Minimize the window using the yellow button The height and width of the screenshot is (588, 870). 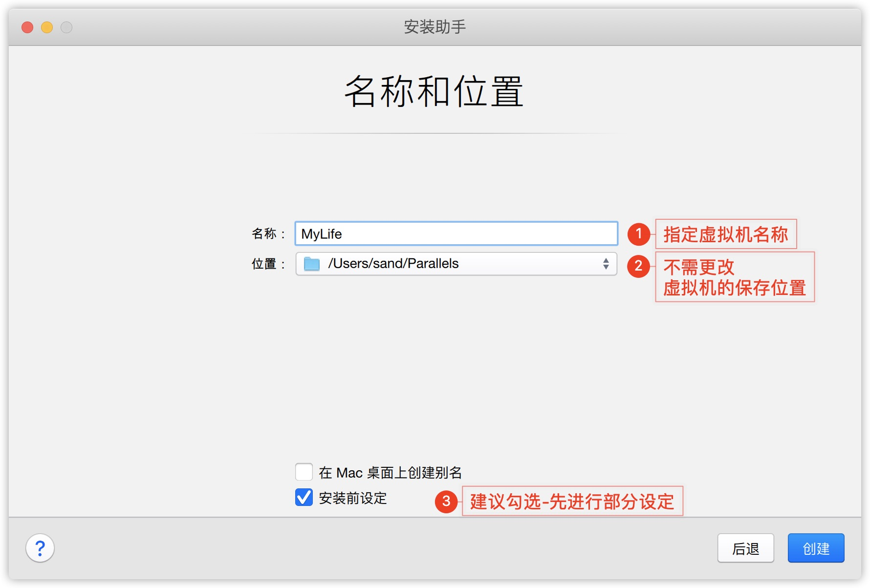point(47,27)
